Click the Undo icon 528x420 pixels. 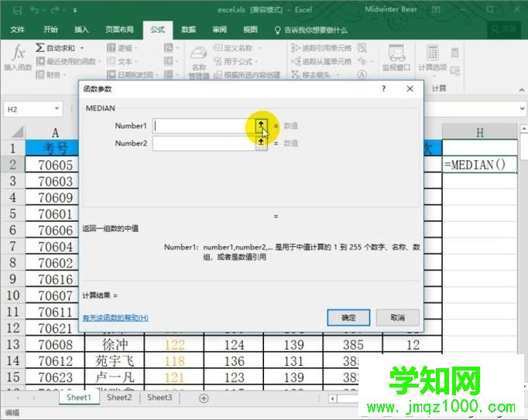click(35, 10)
